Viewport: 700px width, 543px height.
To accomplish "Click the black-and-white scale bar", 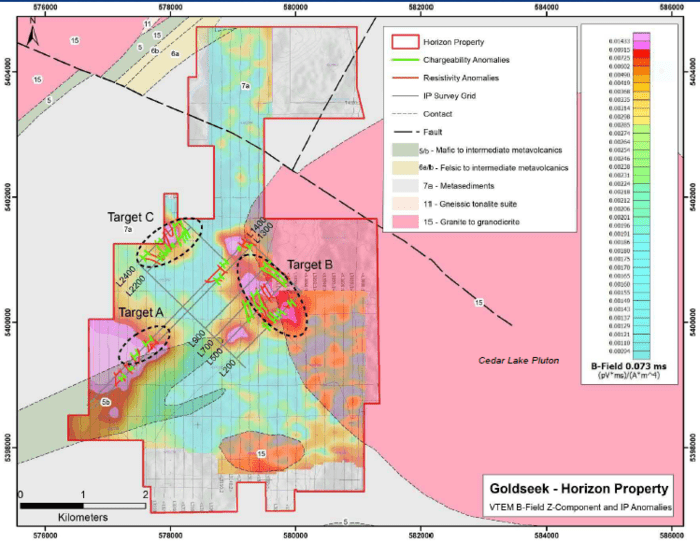I will (83, 506).
